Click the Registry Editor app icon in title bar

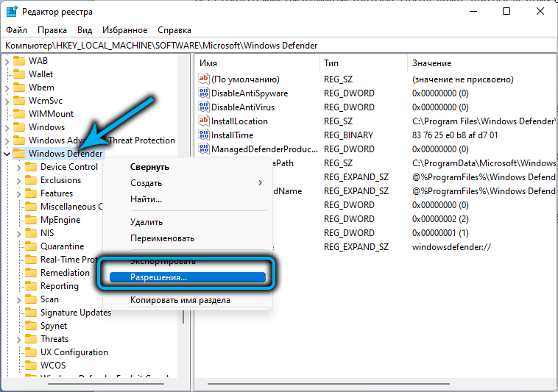(12, 12)
